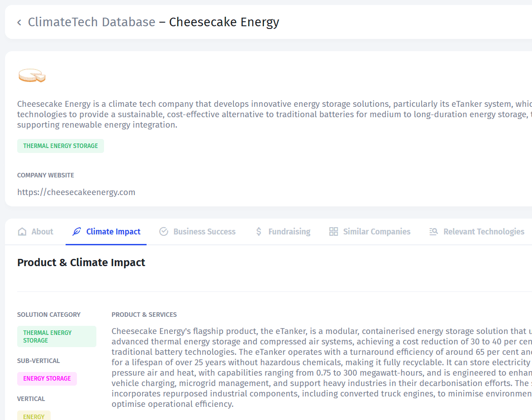Click the checkmark circle icon for Business Success
The width and height of the screenshot is (532, 420).
[164, 232]
